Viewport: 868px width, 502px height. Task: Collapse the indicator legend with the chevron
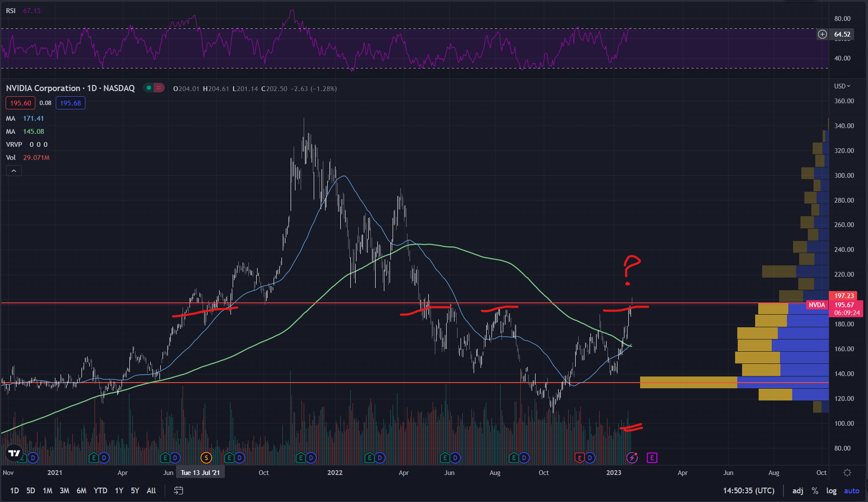point(14,171)
